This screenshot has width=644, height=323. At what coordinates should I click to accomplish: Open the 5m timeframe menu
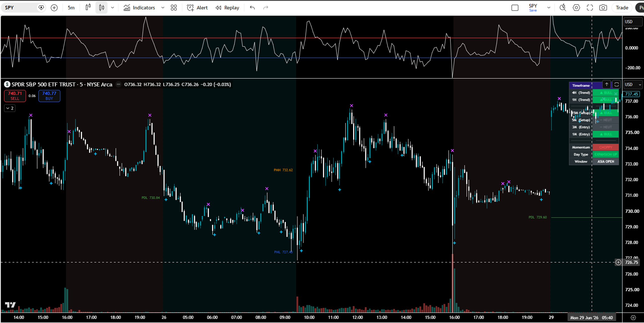pyautogui.click(x=71, y=8)
